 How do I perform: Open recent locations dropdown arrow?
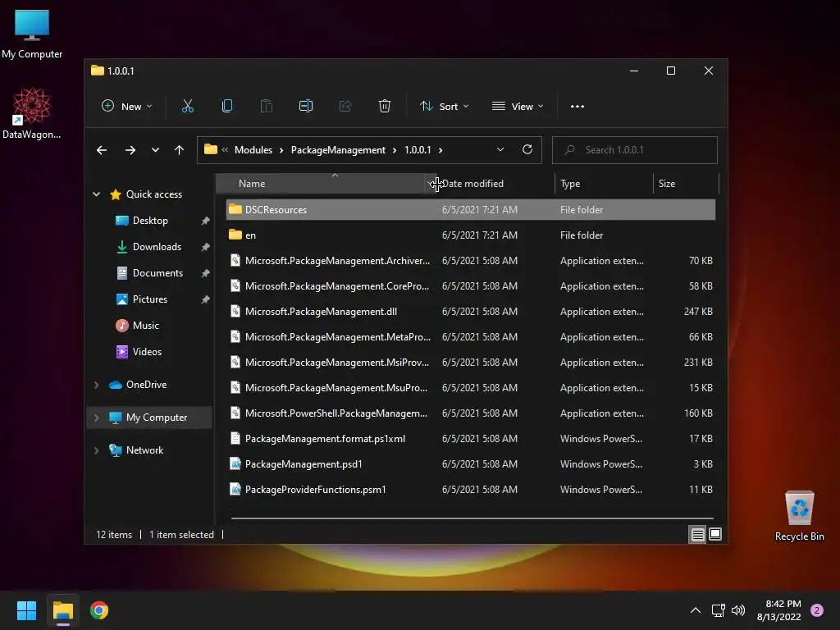coord(155,150)
